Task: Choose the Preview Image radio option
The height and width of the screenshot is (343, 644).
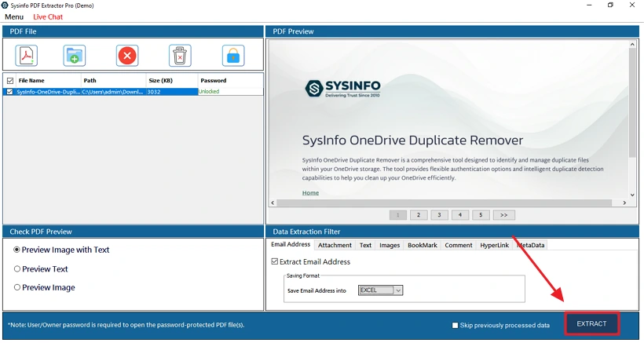Action: tap(17, 288)
